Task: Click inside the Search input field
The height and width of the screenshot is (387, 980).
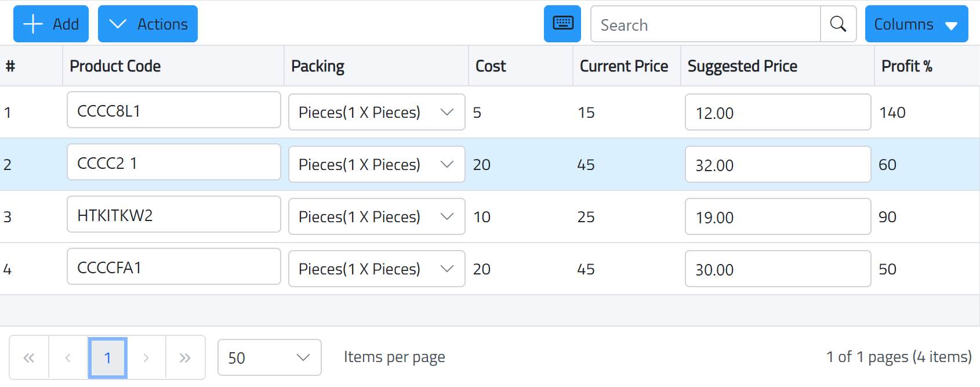Action: pyautogui.click(x=705, y=24)
